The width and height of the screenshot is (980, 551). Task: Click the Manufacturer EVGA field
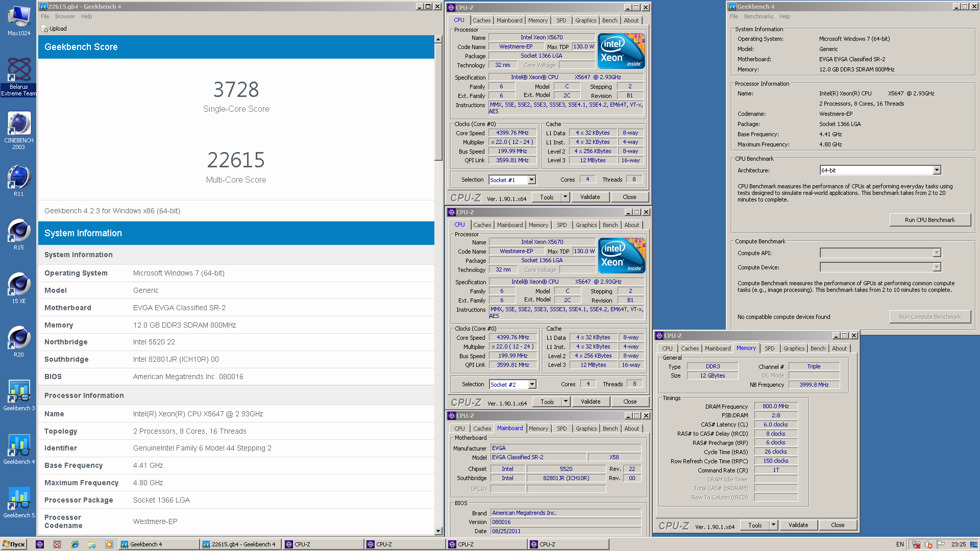pos(566,448)
